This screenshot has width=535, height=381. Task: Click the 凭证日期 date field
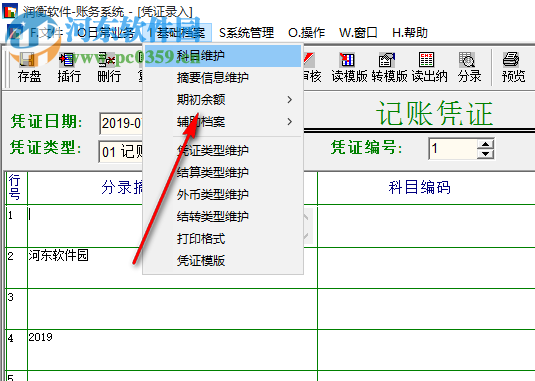[121, 123]
